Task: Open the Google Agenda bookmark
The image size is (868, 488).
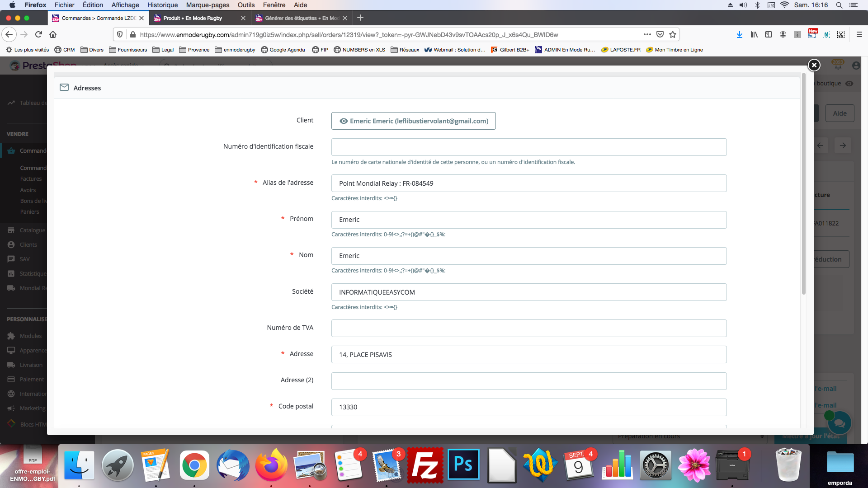Action: pyautogui.click(x=283, y=50)
